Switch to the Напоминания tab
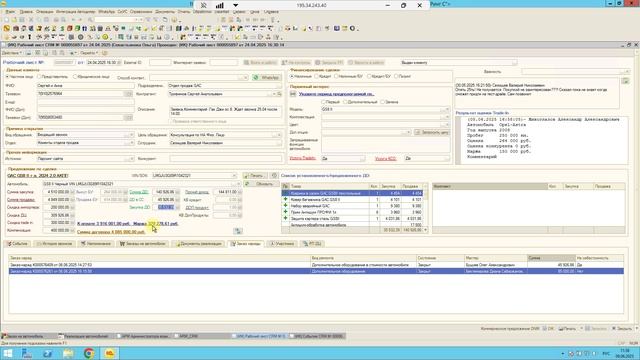 (x=96, y=244)
